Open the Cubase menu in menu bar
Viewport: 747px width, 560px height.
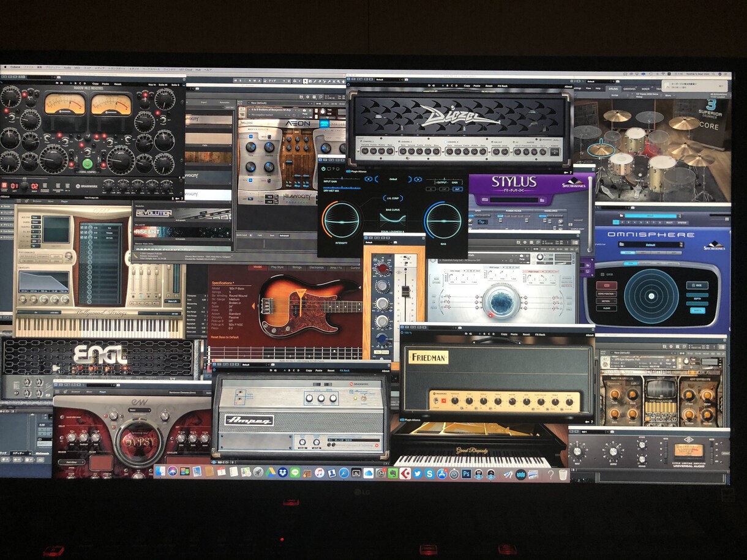coord(15,67)
